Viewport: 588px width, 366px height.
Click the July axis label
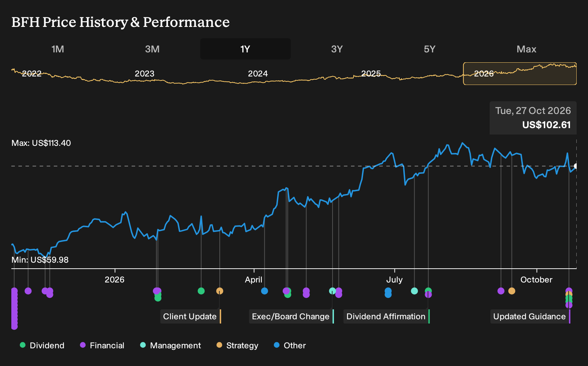point(394,280)
